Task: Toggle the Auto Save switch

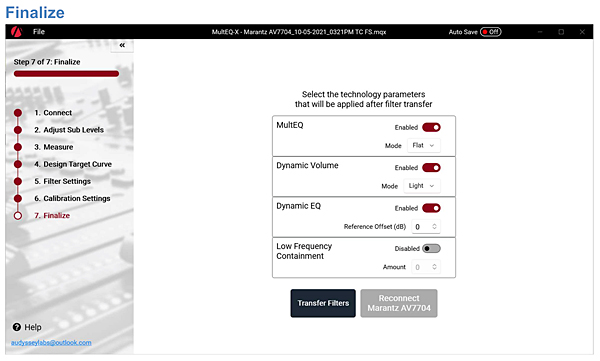Action: tap(491, 32)
